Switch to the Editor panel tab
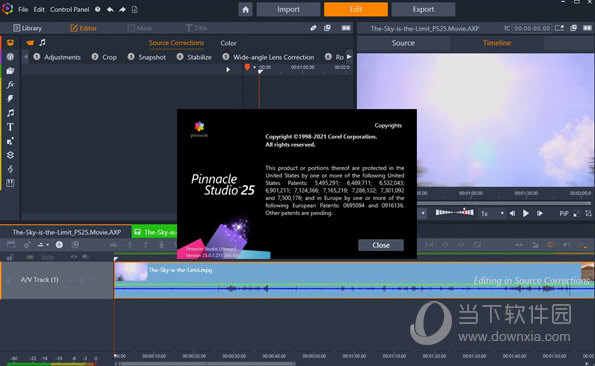 [83, 28]
